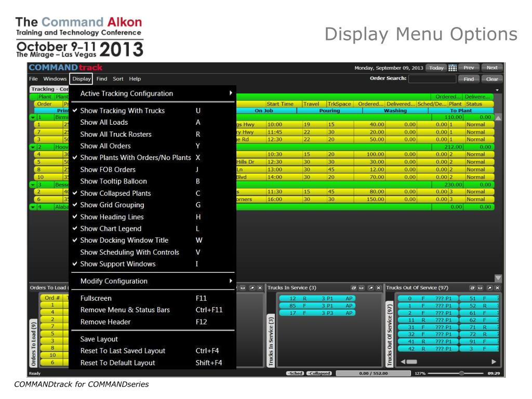Select truck 31 in Trucks Out Of Service
Viewport: 532px width, 399px height.
(x=428, y=327)
